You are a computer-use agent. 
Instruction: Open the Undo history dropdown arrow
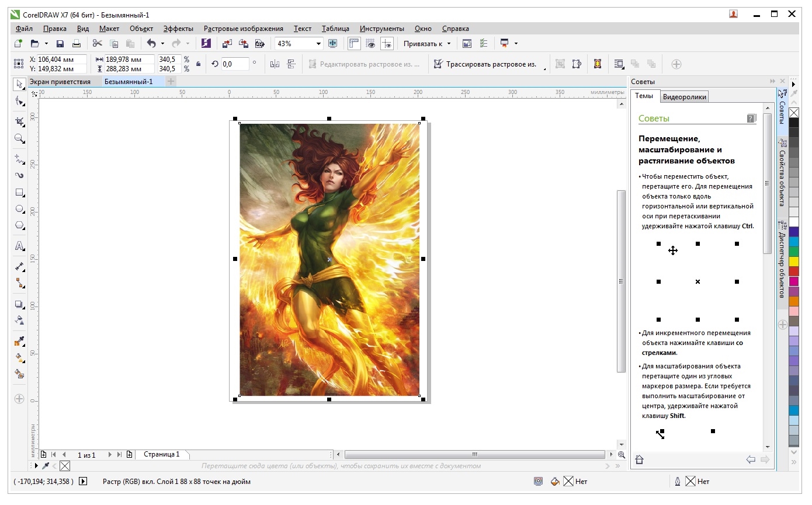click(x=162, y=43)
